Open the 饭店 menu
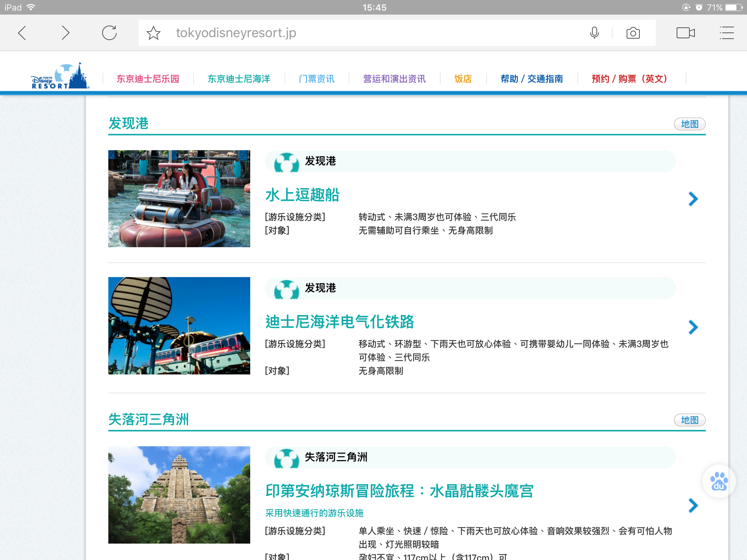Image resolution: width=747 pixels, height=560 pixels. pyautogui.click(x=463, y=79)
